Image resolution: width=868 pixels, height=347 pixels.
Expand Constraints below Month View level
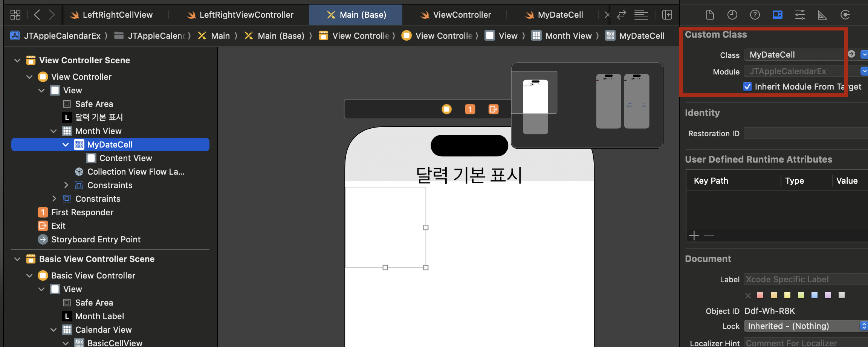(53, 199)
